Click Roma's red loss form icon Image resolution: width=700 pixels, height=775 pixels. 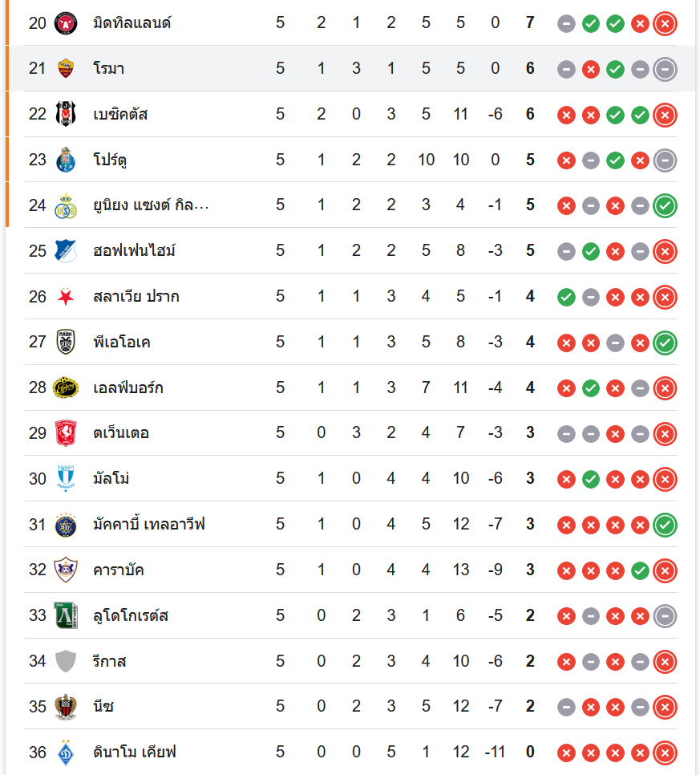pyautogui.click(x=591, y=69)
